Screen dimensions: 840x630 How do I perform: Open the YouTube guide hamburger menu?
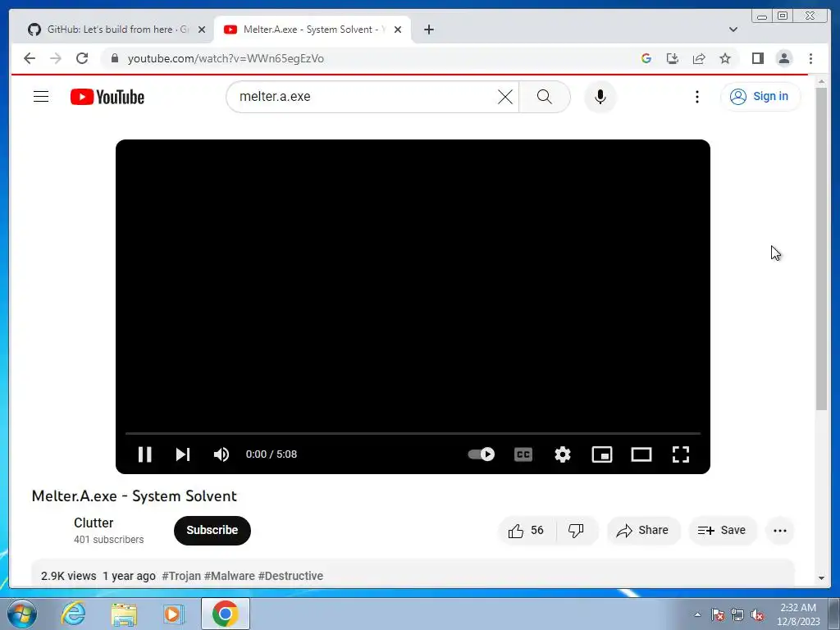[41, 97]
